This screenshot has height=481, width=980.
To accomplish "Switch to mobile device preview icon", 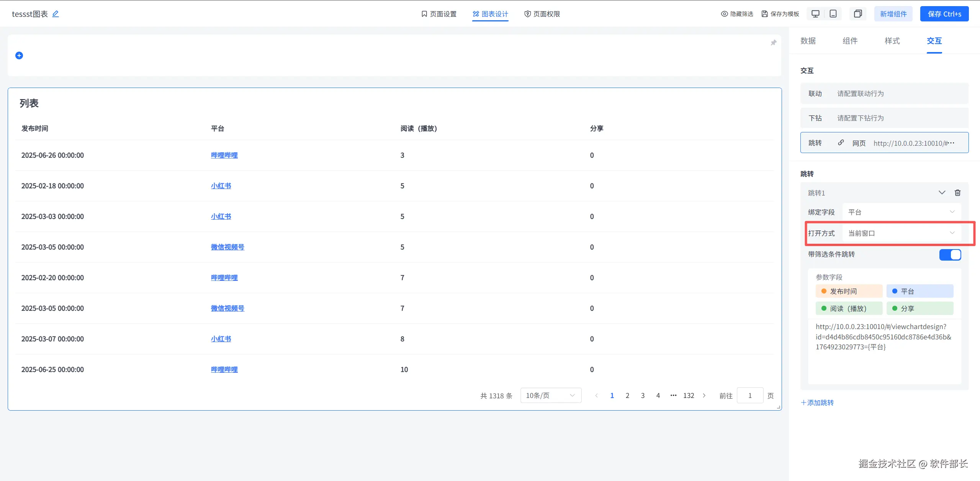I will pyautogui.click(x=833, y=14).
